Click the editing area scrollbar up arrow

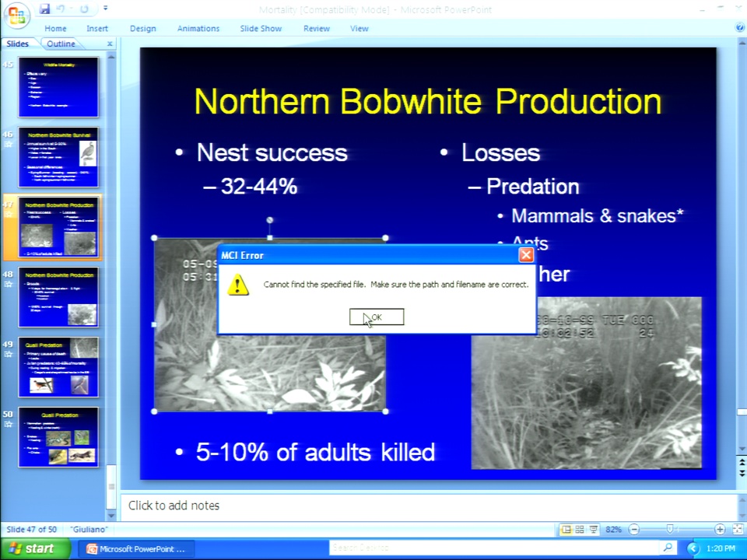click(x=742, y=43)
